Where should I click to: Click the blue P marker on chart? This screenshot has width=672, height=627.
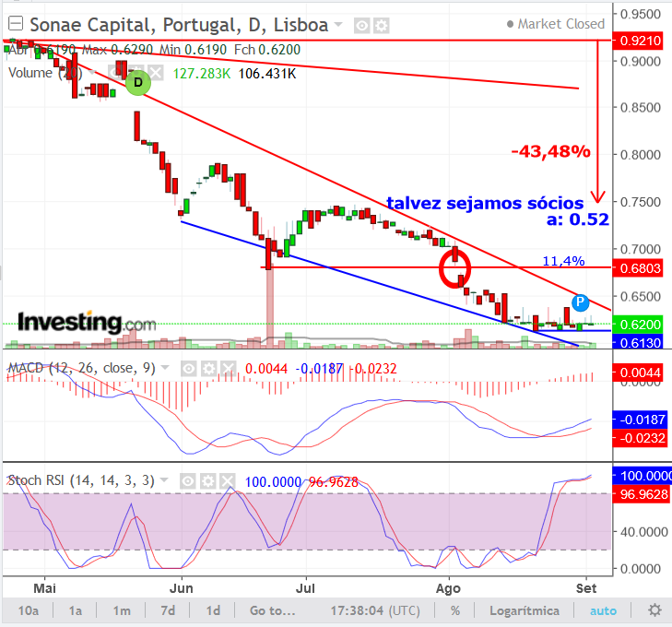coord(581,303)
